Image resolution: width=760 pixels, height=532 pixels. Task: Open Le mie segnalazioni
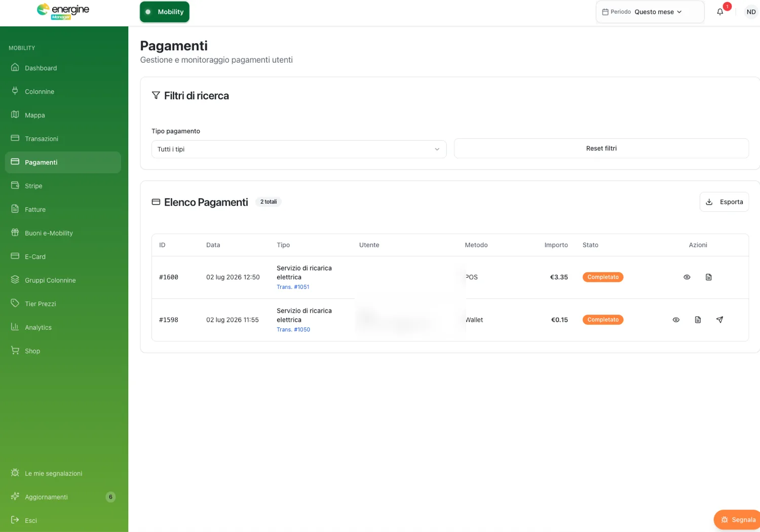tap(63, 473)
